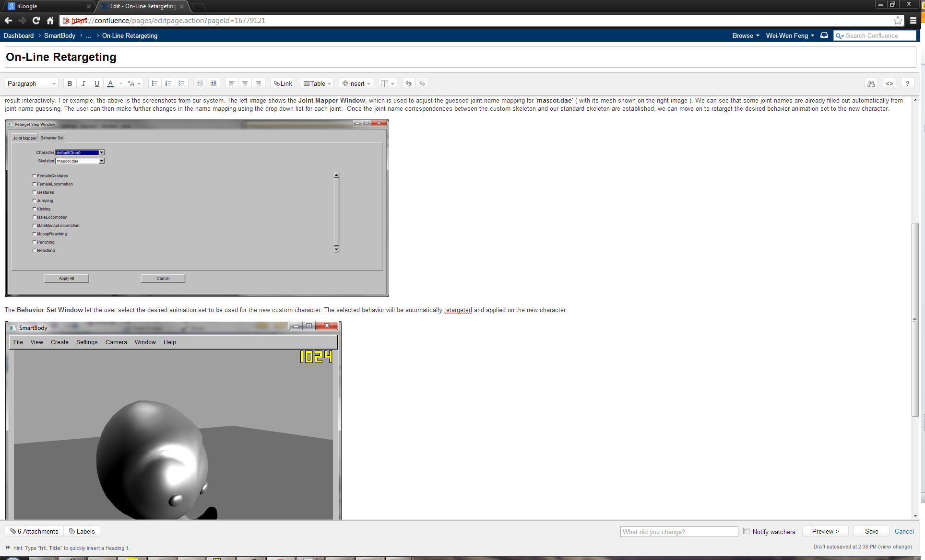
Task: Open the Labels editor
Action: [x=82, y=531]
